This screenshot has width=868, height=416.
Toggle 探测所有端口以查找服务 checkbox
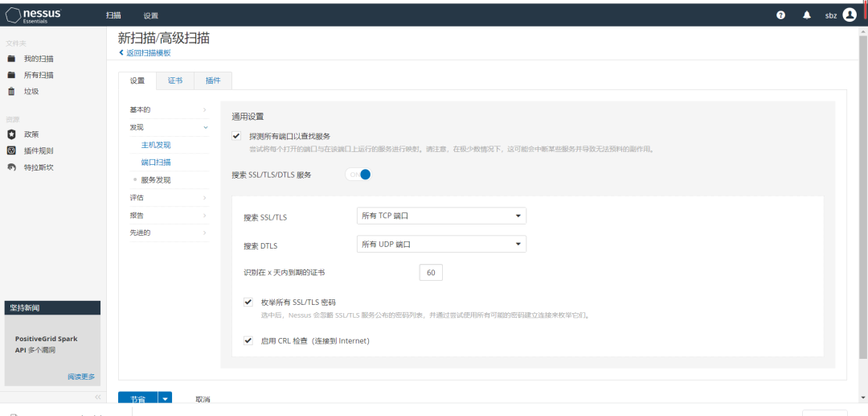pos(236,136)
